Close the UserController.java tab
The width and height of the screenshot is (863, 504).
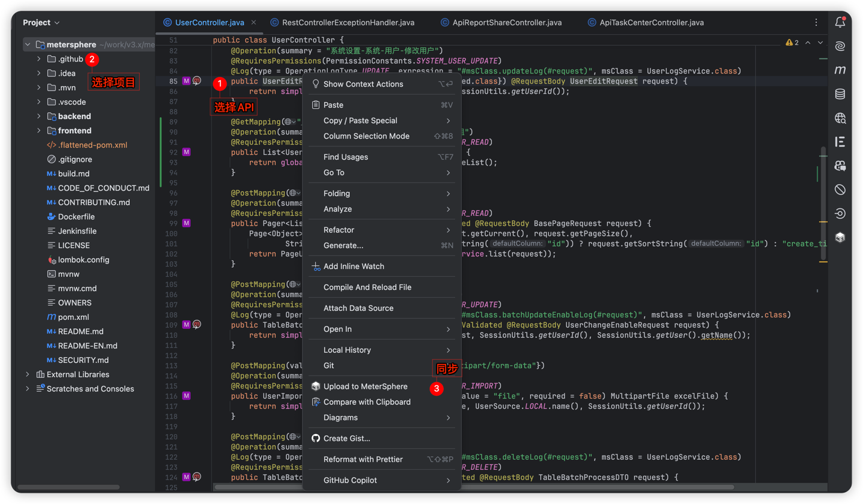click(254, 22)
